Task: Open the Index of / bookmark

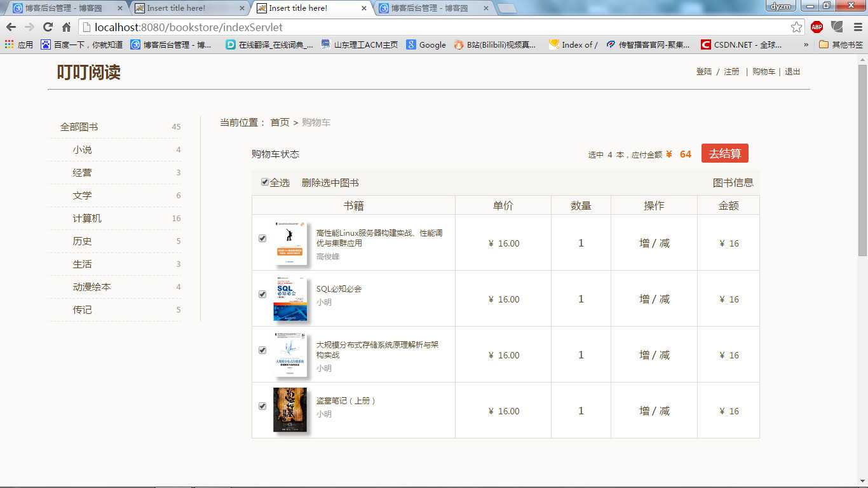Action: coord(573,44)
